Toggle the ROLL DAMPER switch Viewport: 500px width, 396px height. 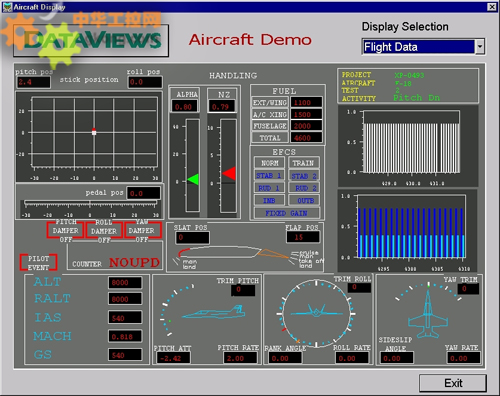[x=104, y=230]
